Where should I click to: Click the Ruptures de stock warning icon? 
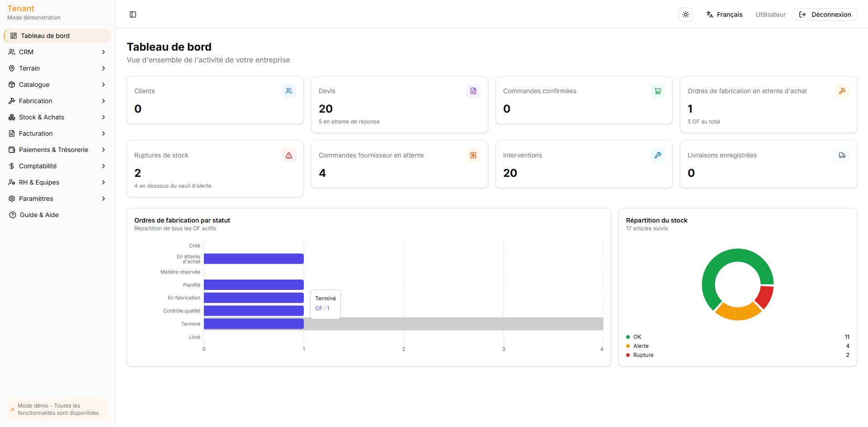[289, 155]
